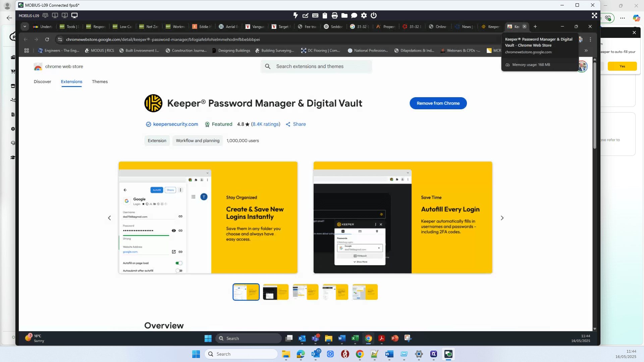Click the clipboard icon in remote toolbar

[x=325, y=15]
